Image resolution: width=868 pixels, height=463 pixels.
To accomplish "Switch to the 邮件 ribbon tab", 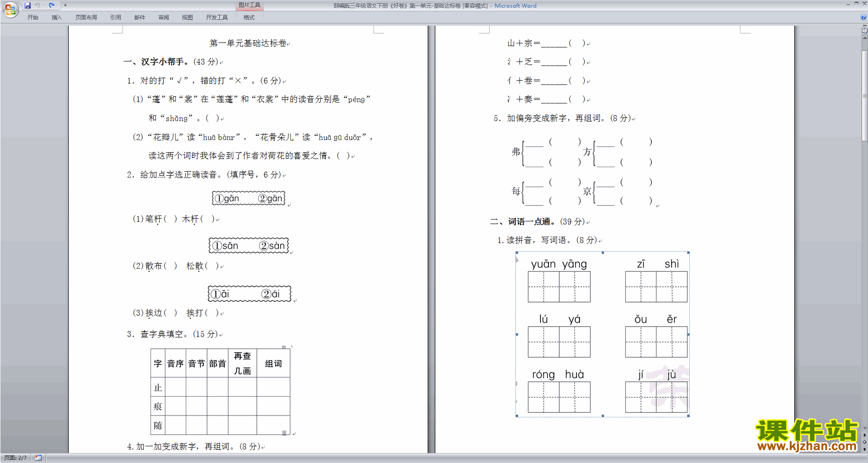I will pyautogui.click(x=140, y=18).
